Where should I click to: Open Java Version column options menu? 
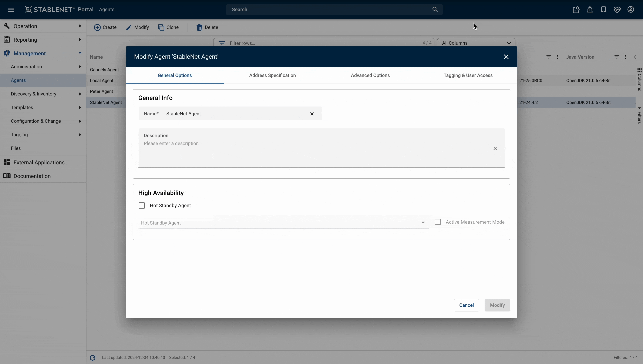point(626,57)
